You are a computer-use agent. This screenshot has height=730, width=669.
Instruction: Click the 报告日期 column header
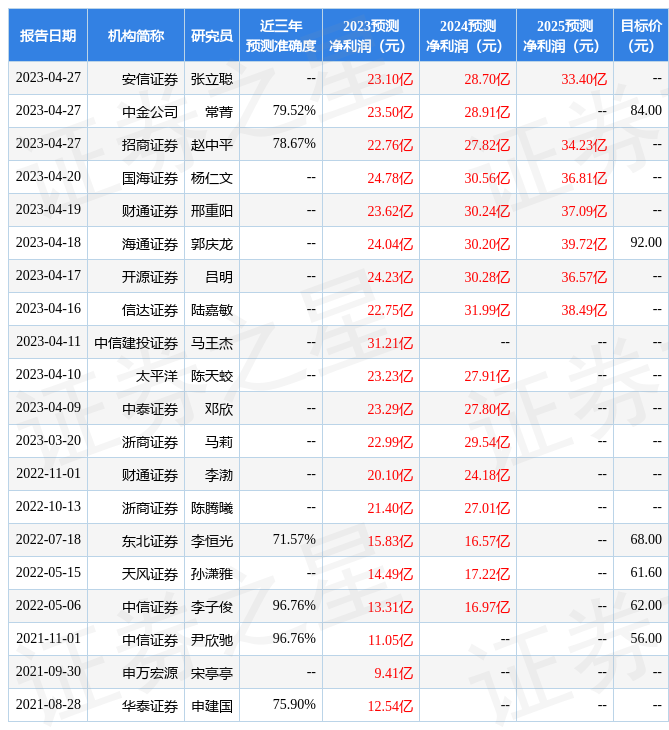(48, 35)
